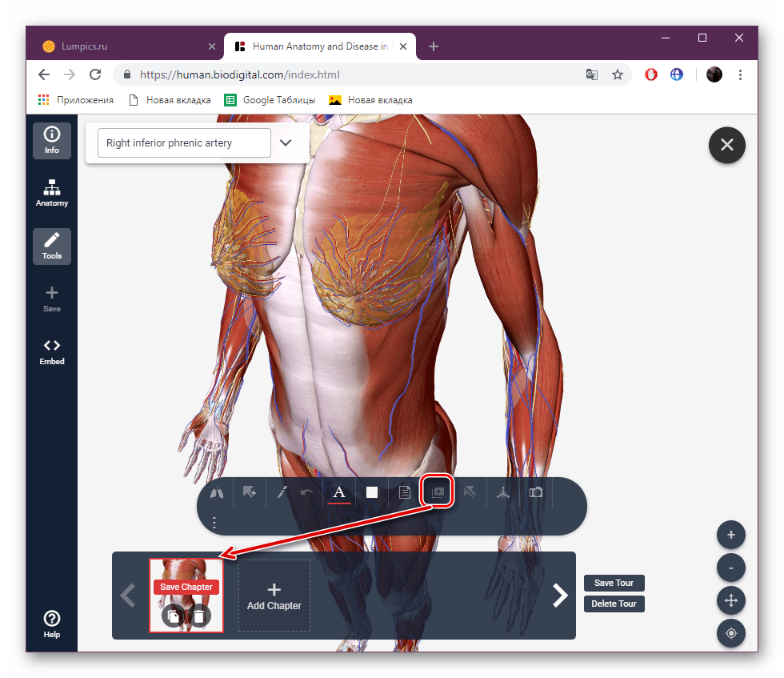Open the Anatomy panel in the sidebar

pos(51,192)
